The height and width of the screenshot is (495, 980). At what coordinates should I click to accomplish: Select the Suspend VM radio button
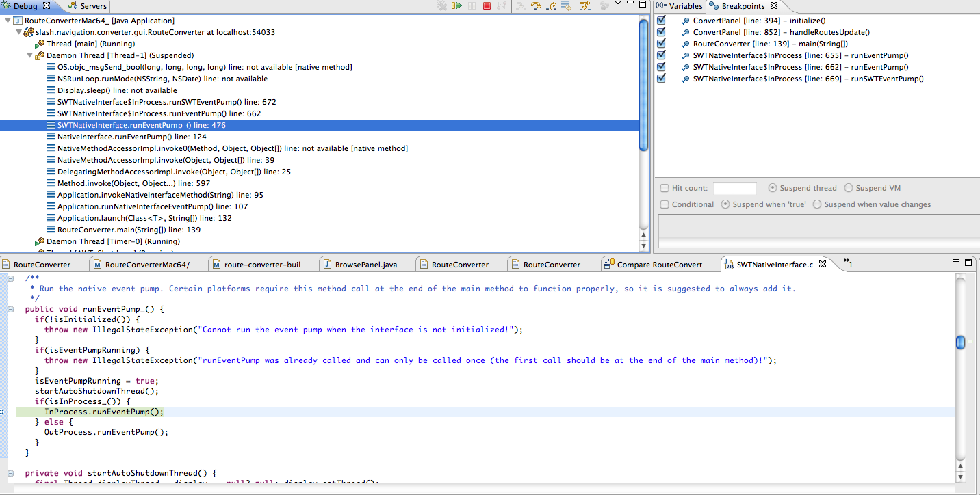pyautogui.click(x=849, y=188)
